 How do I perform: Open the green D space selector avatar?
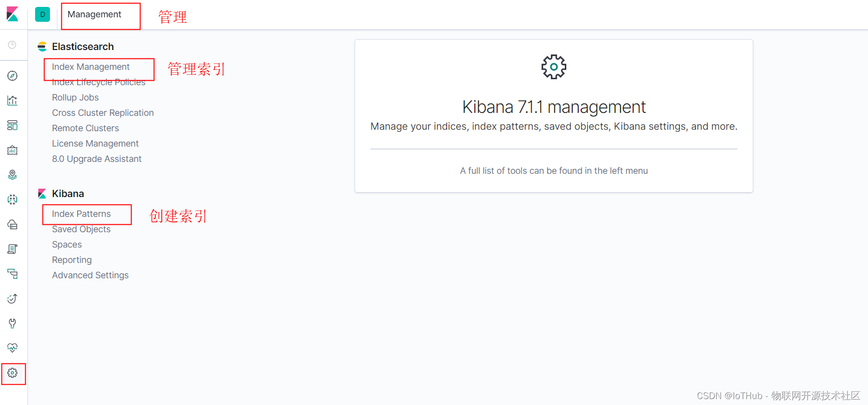tap(43, 14)
